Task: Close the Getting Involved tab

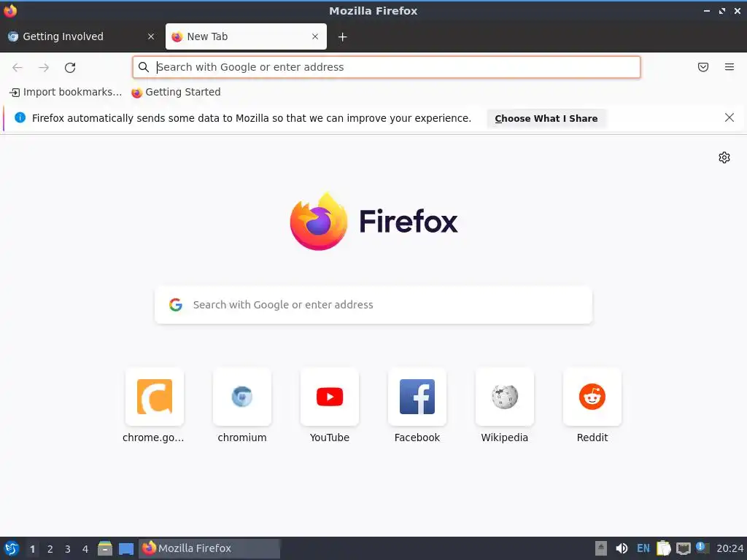Action: 151,36
